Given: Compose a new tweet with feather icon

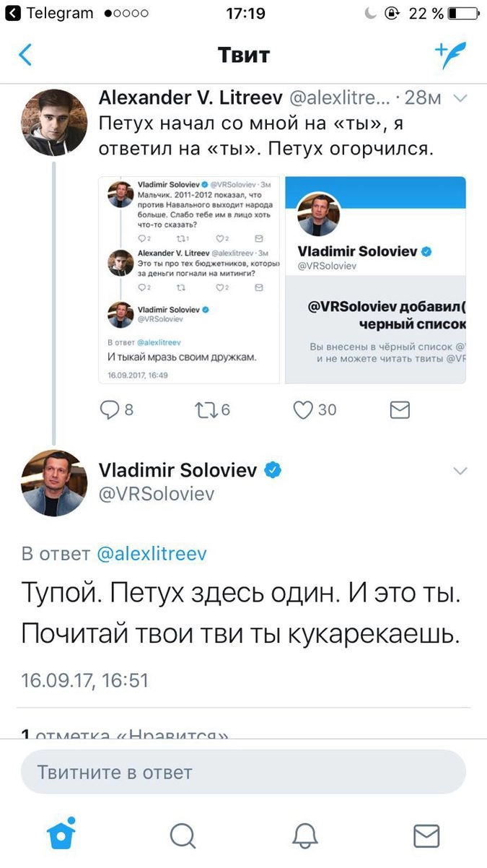Looking at the screenshot, I should 450,55.
